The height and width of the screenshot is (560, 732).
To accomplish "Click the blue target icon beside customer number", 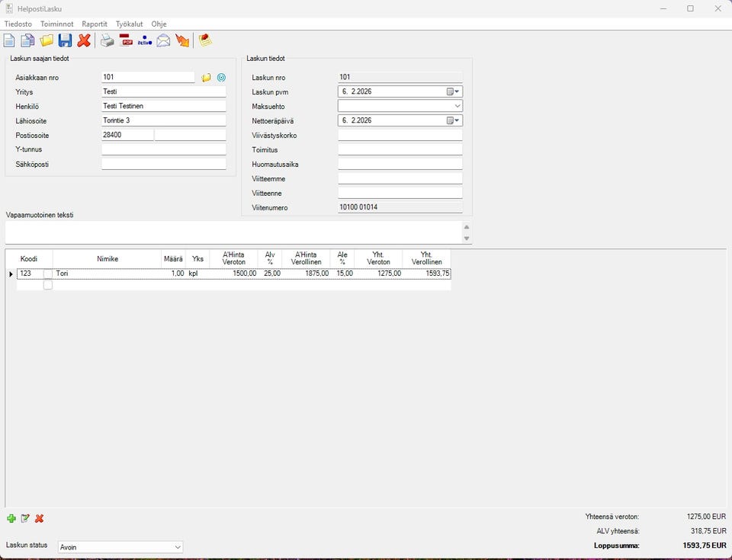I will (x=221, y=78).
